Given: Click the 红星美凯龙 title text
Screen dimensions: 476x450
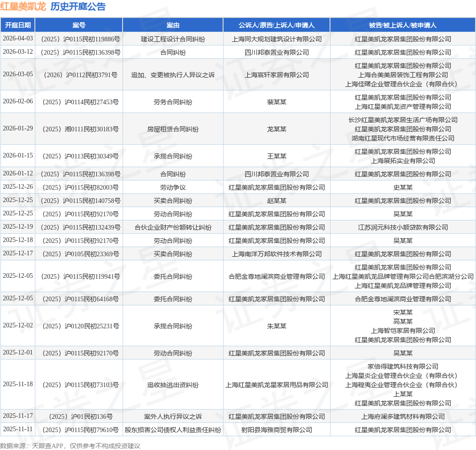Looking at the screenshot, I should coord(23,6).
